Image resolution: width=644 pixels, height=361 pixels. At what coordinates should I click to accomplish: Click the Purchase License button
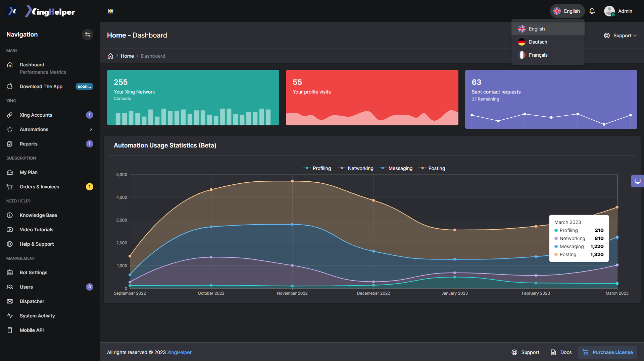point(607,352)
